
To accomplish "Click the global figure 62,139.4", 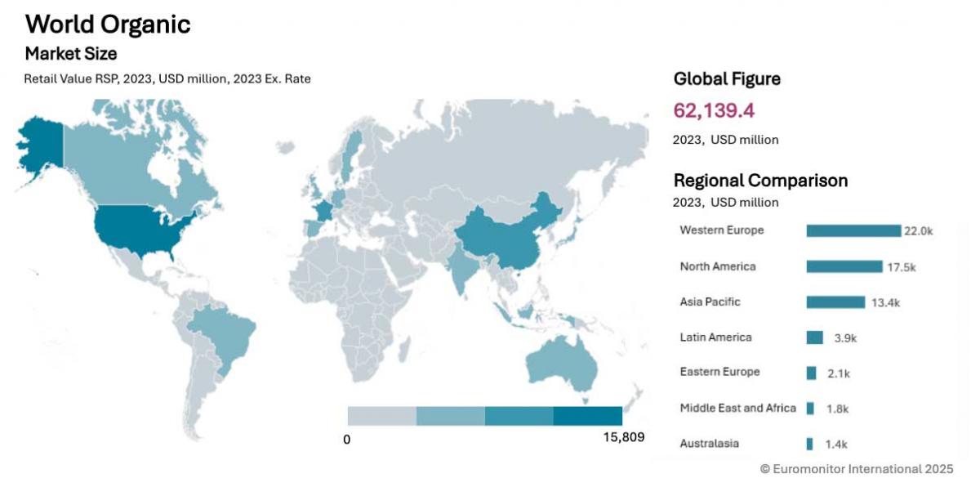I will pyautogui.click(x=714, y=110).
